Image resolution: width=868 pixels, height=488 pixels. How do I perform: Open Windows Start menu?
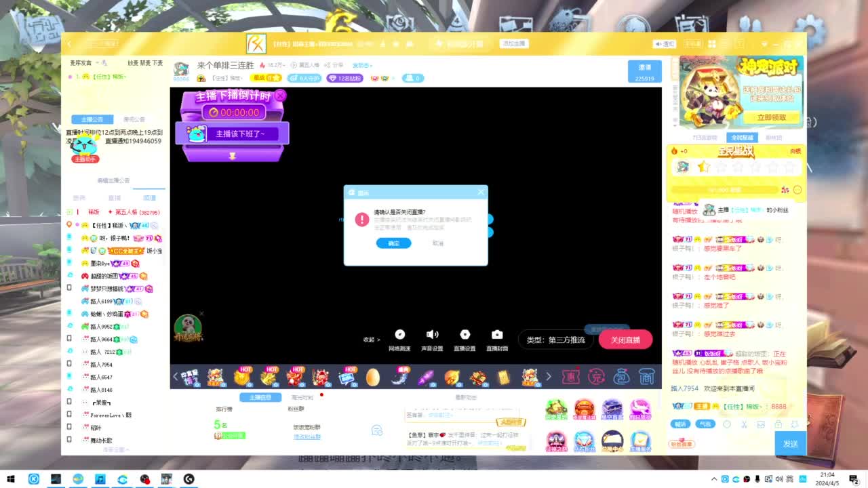[x=11, y=479]
